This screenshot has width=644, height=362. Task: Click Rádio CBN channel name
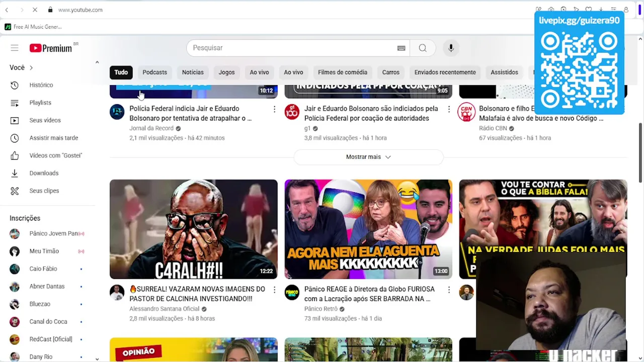(493, 128)
